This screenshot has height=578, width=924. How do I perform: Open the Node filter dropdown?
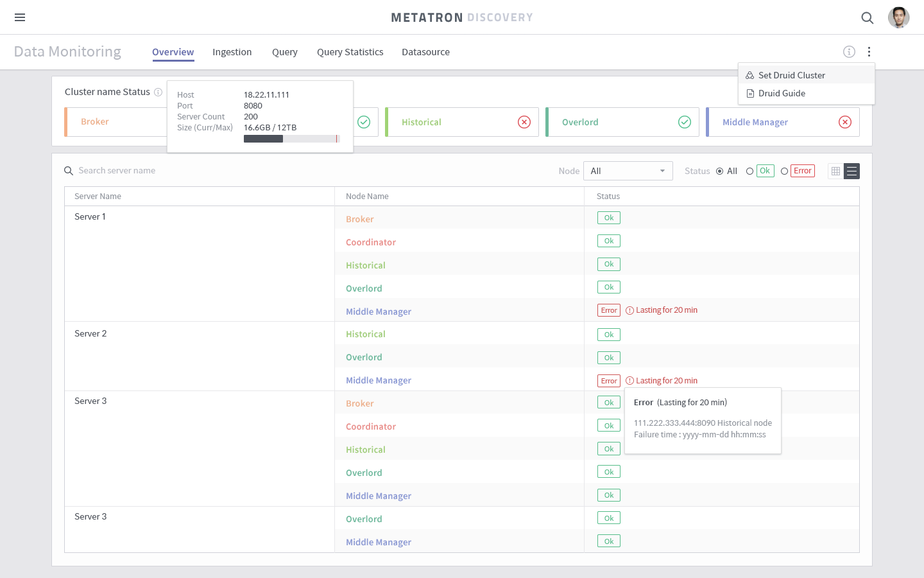628,171
